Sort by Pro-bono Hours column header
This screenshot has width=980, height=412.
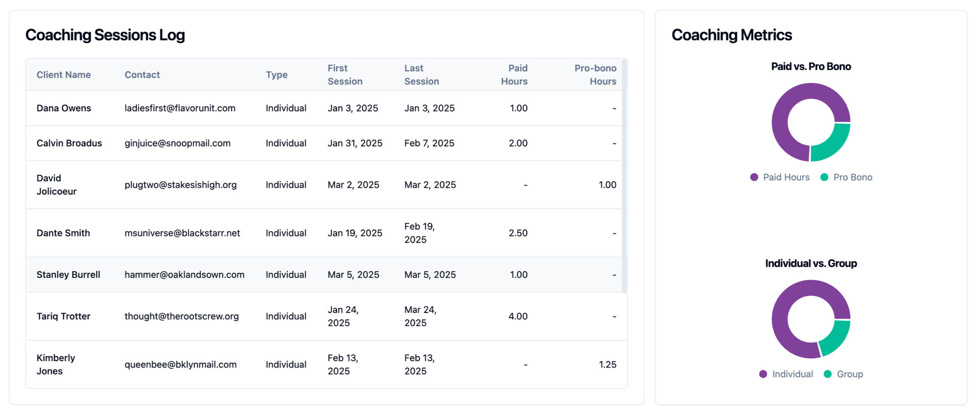click(x=595, y=75)
